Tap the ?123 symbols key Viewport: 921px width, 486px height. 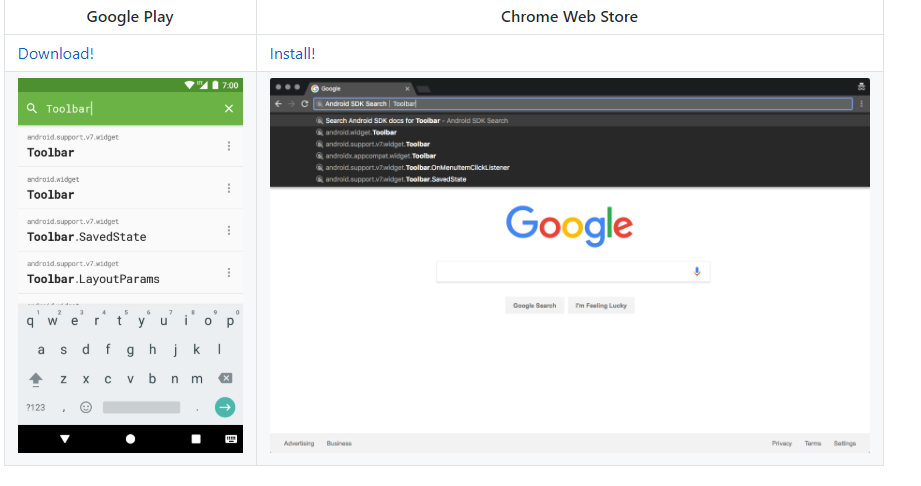35,407
